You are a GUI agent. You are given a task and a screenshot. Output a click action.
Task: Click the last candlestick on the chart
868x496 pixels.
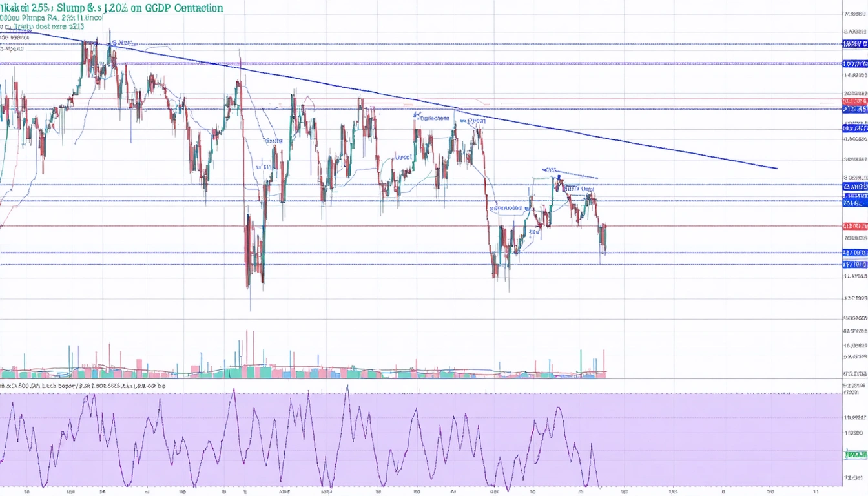604,238
